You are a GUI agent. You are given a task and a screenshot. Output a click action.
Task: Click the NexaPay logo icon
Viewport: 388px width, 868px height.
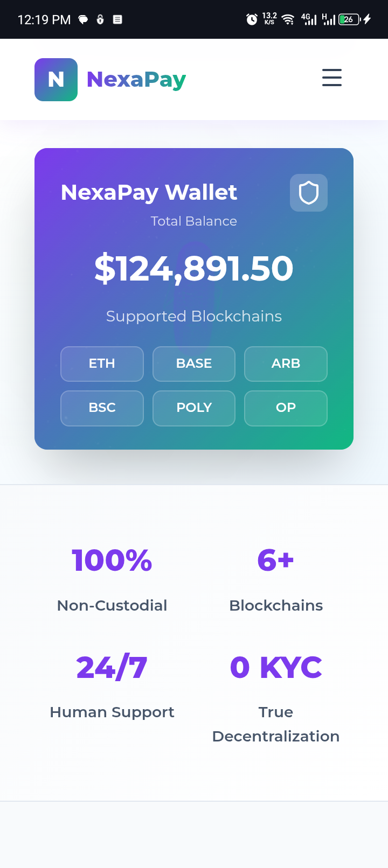[x=56, y=79]
